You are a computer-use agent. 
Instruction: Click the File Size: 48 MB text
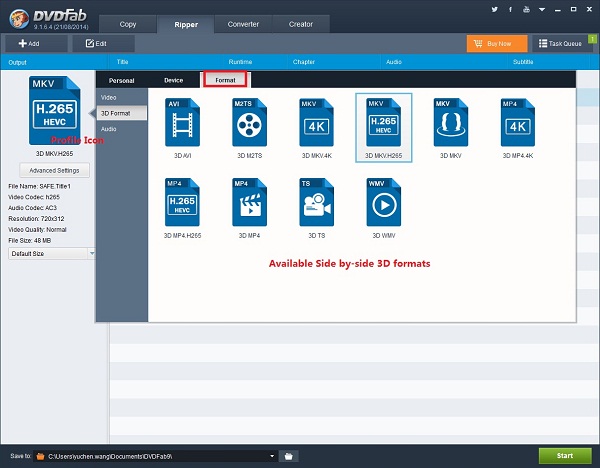click(29, 240)
